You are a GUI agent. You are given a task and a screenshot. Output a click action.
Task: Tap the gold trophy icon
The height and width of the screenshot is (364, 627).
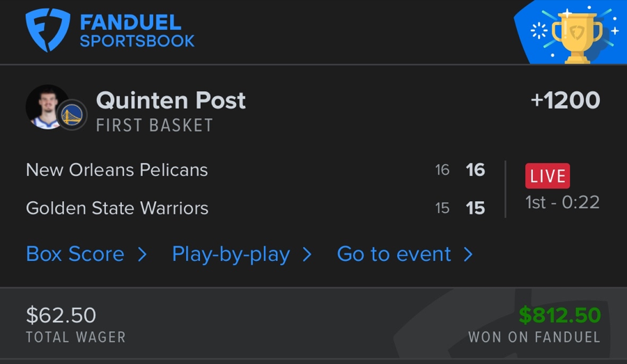[x=576, y=36]
